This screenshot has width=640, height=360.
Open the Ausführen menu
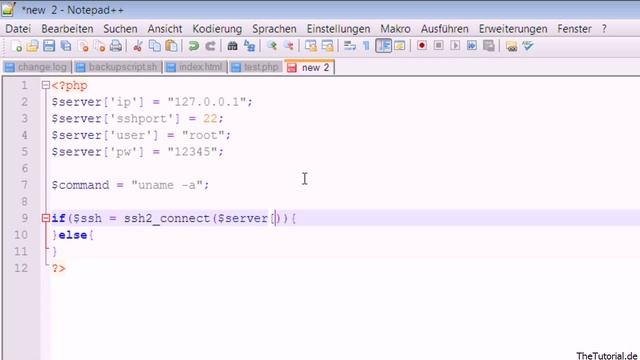coord(444,29)
